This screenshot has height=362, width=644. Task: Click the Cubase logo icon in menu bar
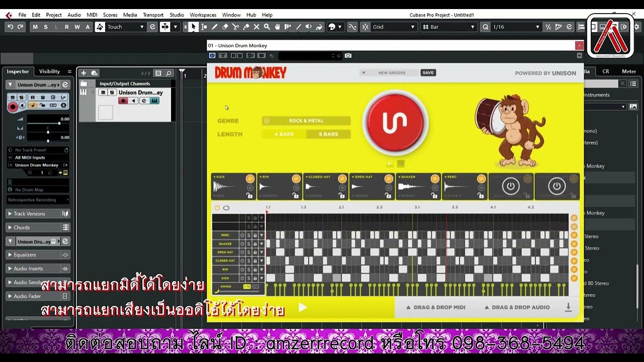pyautogui.click(x=9, y=15)
